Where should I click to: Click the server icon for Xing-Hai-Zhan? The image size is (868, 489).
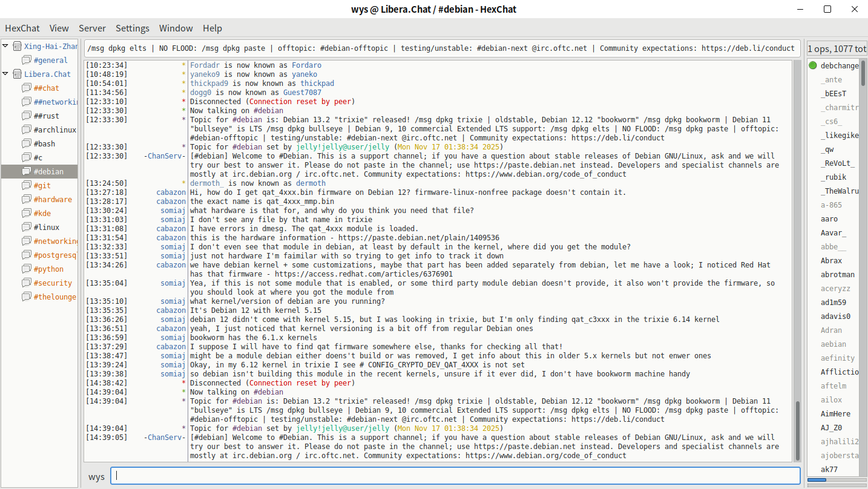[x=17, y=47]
